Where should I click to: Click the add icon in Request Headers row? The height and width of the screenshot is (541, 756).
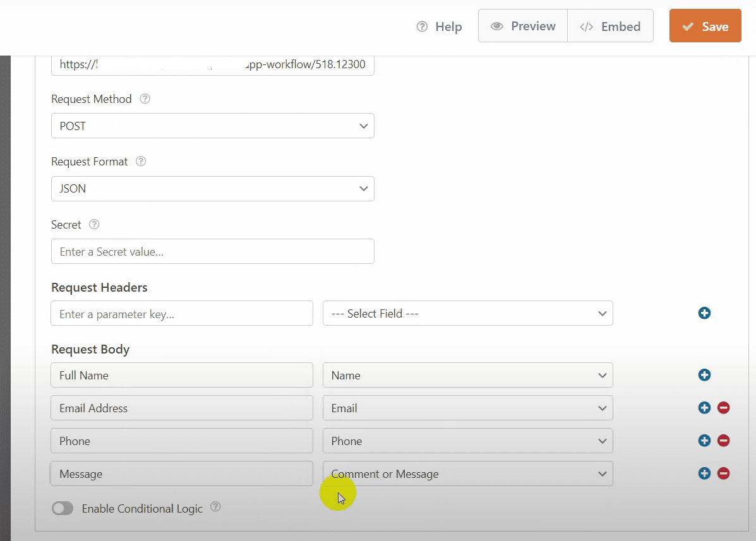[x=704, y=313]
